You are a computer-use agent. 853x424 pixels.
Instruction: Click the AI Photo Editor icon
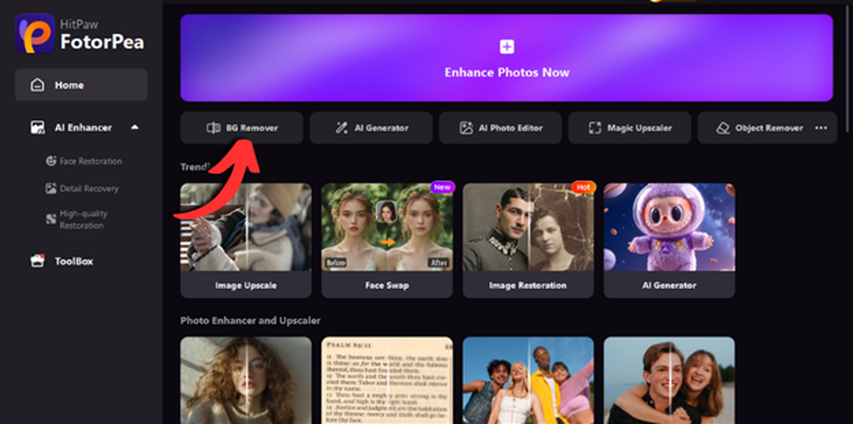(x=466, y=128)
